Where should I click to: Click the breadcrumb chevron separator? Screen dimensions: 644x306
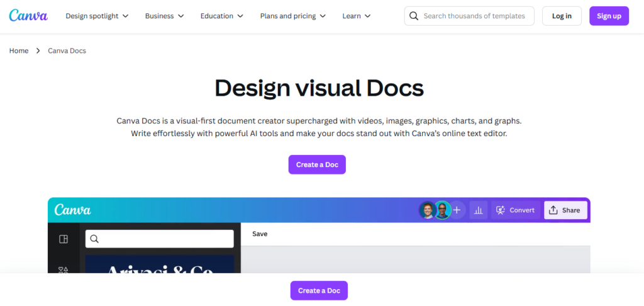[x=38, y=50]
